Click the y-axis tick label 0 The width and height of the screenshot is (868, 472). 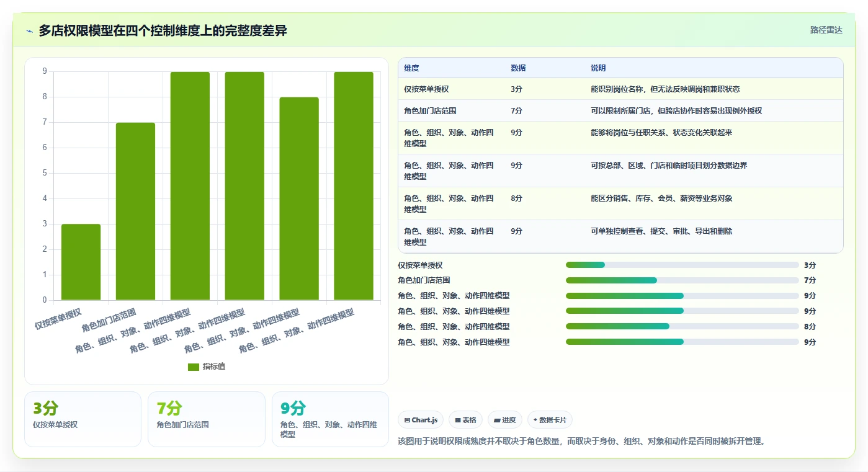[45, 300]
